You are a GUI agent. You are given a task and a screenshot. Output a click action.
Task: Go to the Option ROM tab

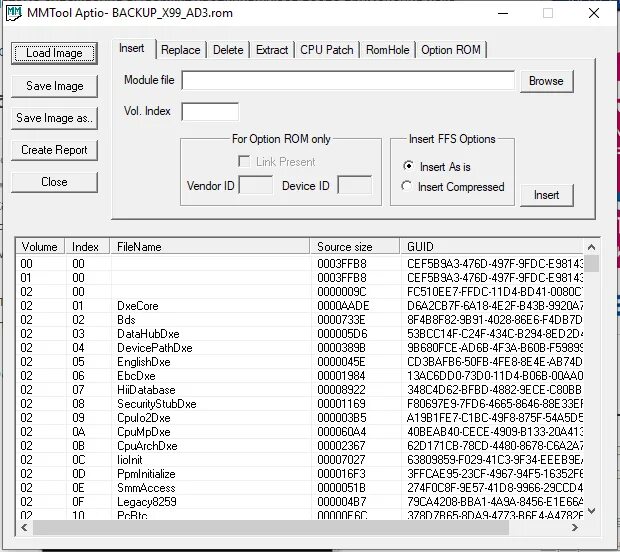[x=451, y=50]
